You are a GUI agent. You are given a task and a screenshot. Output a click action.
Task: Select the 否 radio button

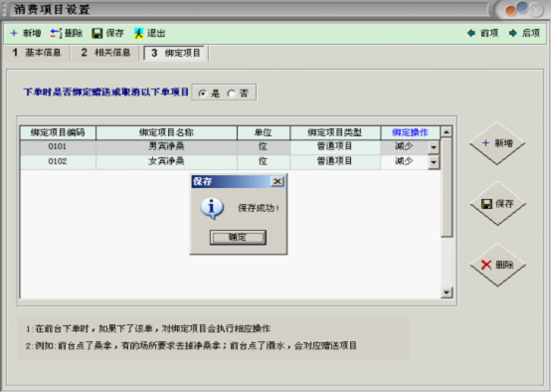coord(231,94)
